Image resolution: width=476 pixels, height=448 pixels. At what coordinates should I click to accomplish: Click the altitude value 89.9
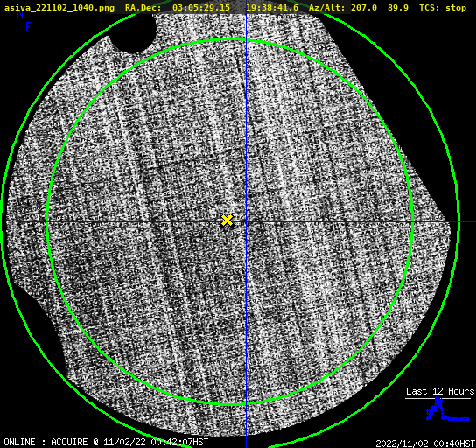[x=397, y=8]
